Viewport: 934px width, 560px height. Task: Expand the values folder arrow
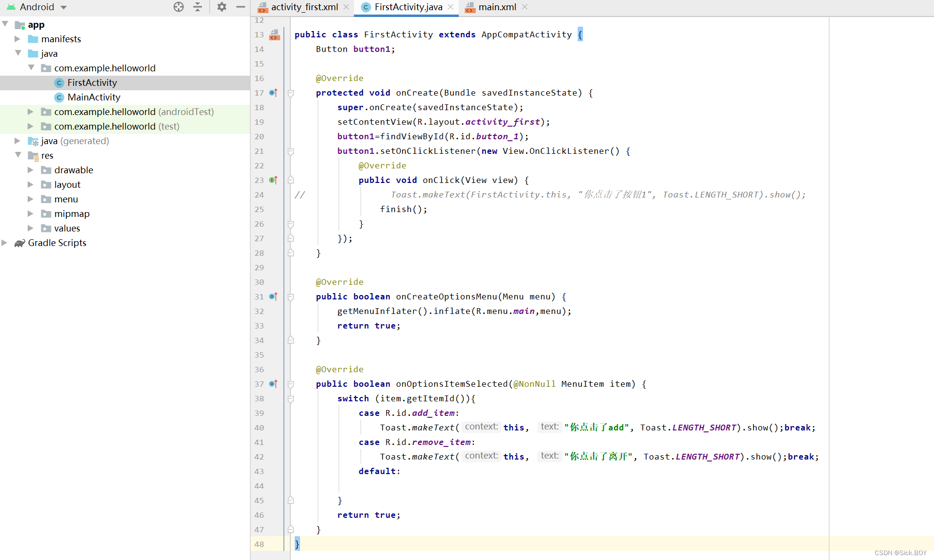[x=31, y=228]
